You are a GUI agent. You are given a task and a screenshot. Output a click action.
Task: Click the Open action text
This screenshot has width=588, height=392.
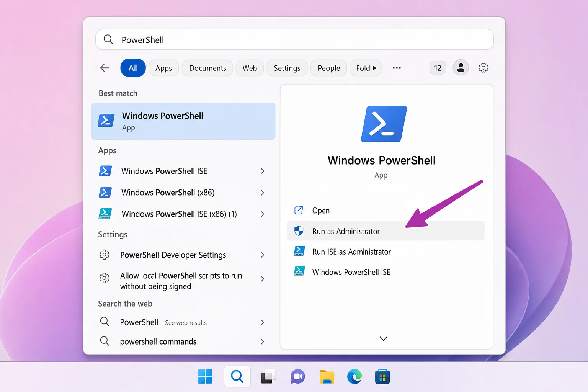coord(321,211)
